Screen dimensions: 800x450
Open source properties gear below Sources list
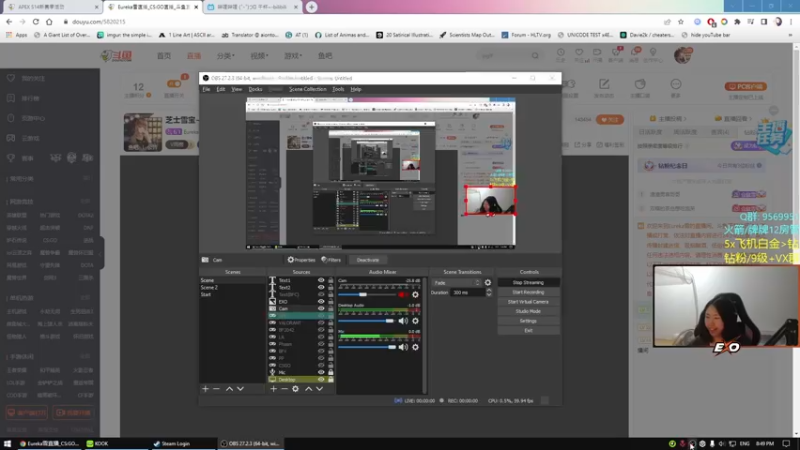[x=295, y=389]
